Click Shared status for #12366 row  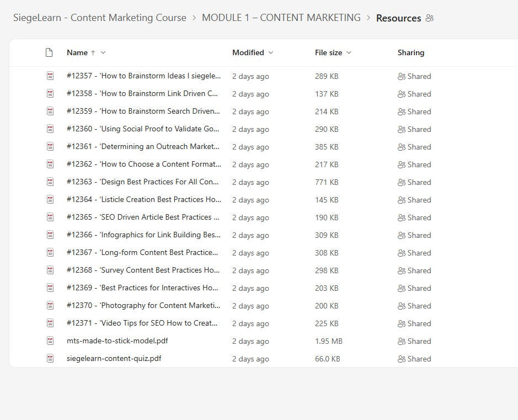pyautogui.click(x=419, y=236)
